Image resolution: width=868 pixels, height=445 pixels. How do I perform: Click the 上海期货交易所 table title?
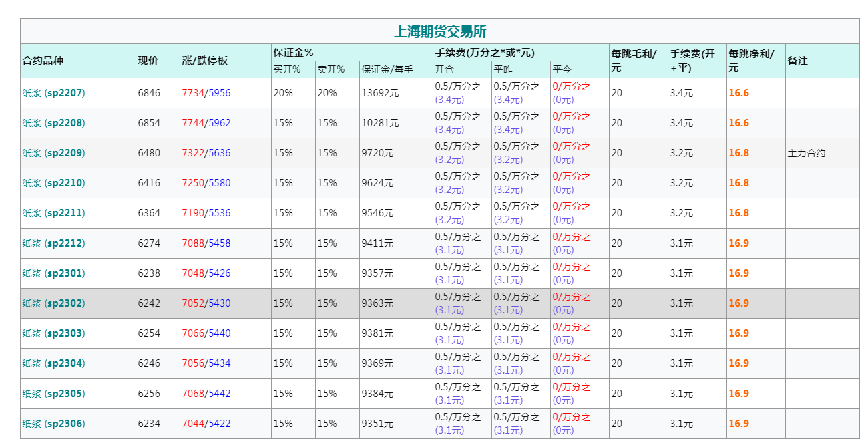click(439, 31)
